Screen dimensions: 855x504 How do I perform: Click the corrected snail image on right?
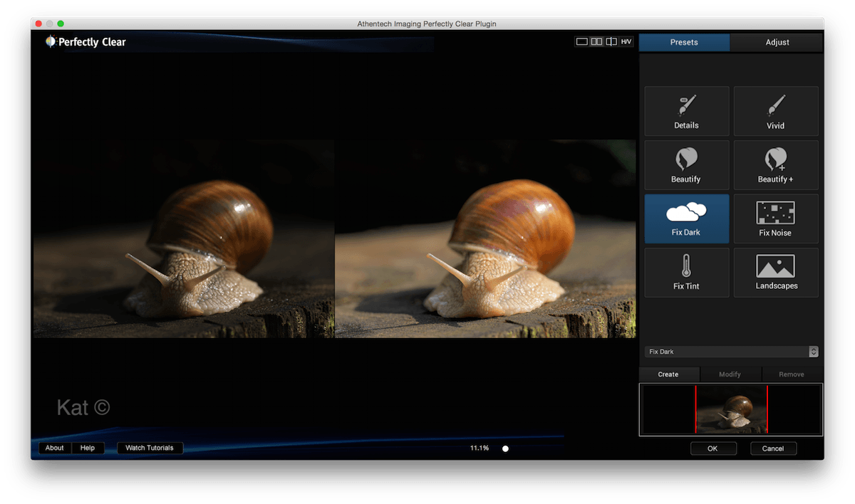click(x=485, y=238)
